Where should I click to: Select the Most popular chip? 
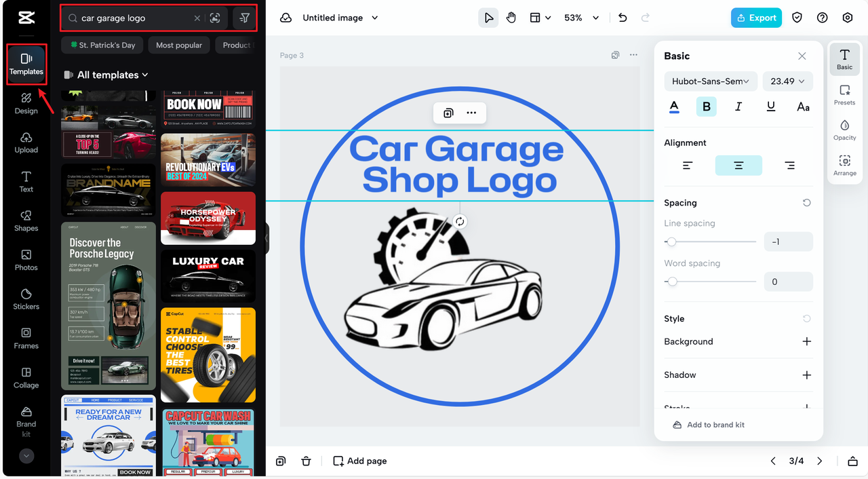click(x=179, y=45)
